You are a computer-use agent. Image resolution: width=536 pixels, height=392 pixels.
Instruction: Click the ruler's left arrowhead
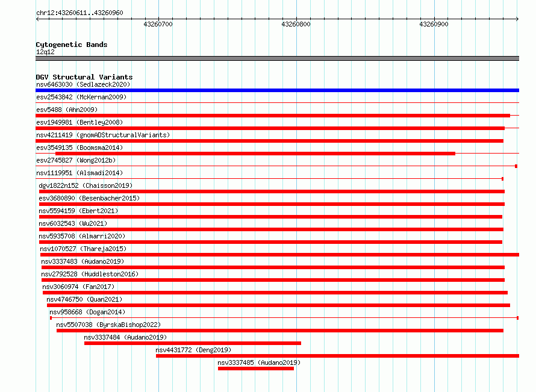click(x=37, y=19)
